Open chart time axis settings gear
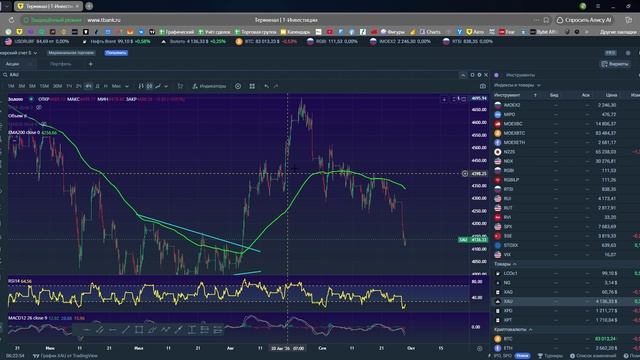The width and height of the screenshot is (640, 360). (x=480, y=348)
